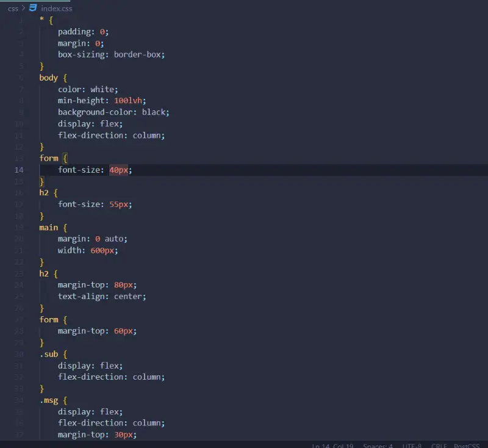The width and height of the screenshot is (488, 448).
Task: Change indentation via Spaces: 4
Action: pos(378,446)
